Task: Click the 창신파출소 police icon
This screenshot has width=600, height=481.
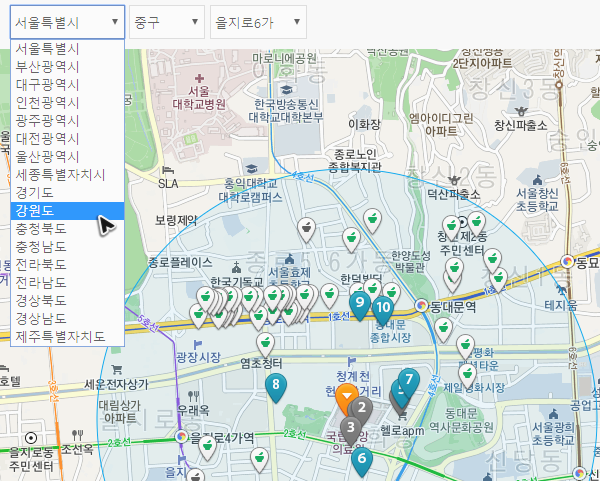Action: point(521,111)
